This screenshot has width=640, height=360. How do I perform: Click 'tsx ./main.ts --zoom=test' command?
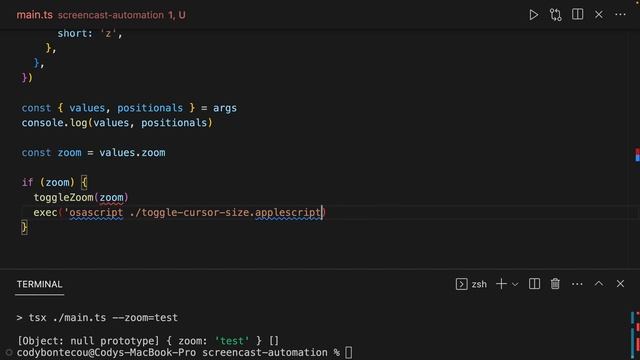(103, 318)
